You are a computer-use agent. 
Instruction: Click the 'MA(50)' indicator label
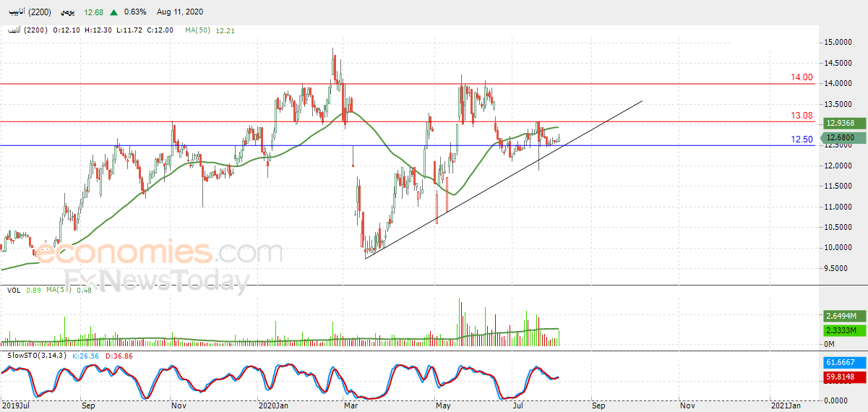pos(198,30)
